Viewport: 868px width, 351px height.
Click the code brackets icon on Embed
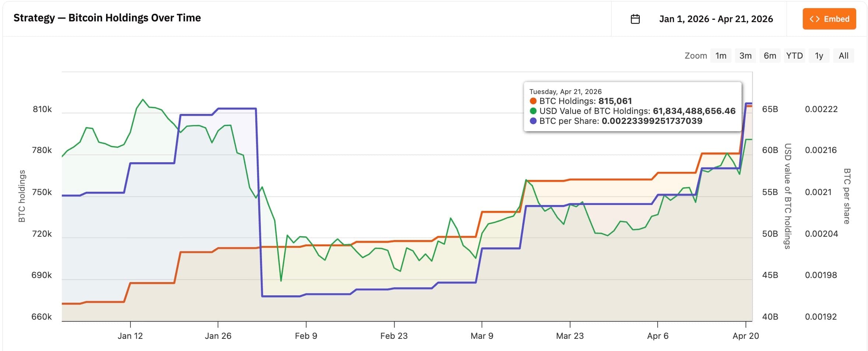tap(814, 19)
